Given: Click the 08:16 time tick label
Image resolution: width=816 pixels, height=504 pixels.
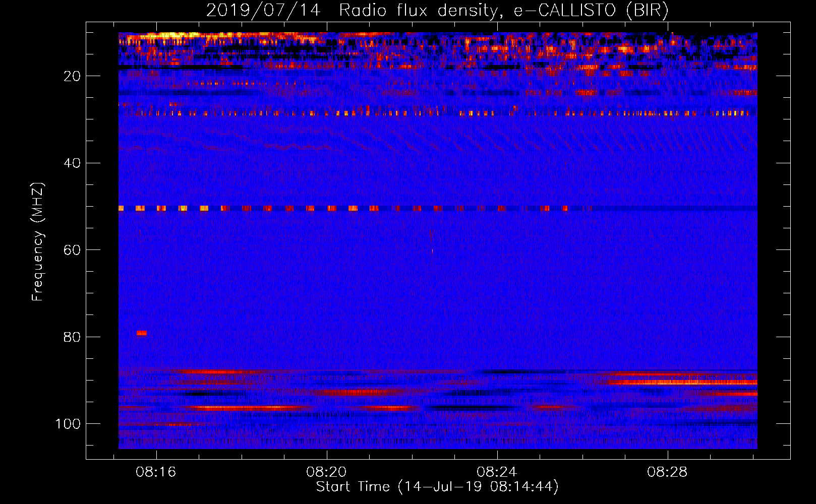Looking at the screenshot, I should 156,472.
